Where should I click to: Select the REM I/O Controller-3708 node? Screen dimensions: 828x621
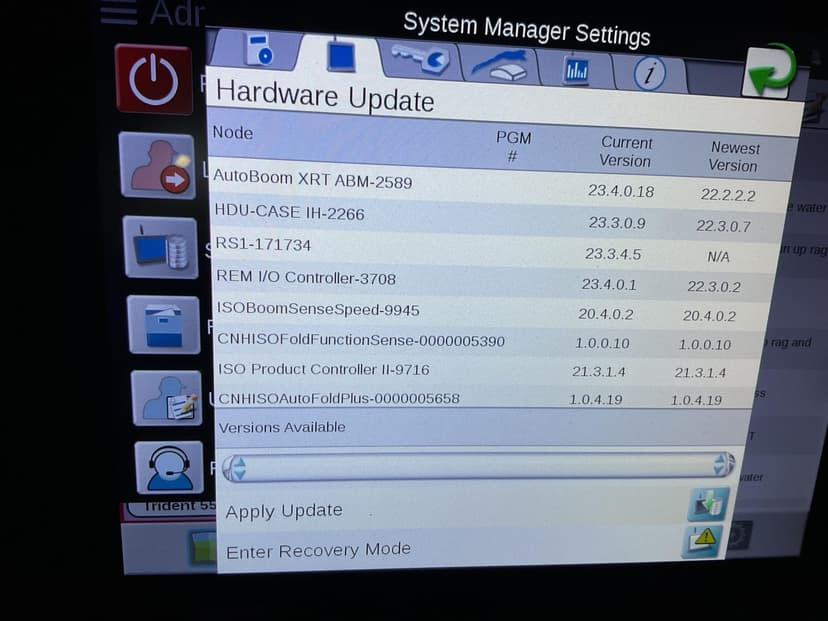[306, 277]
